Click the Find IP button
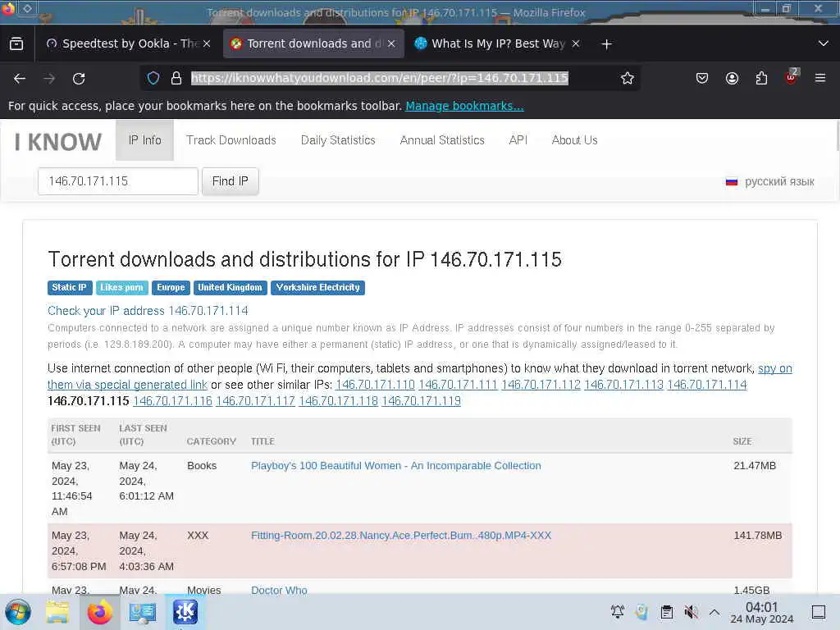The image size is (840, 630). pyautogui.click(x=231, y=181)
